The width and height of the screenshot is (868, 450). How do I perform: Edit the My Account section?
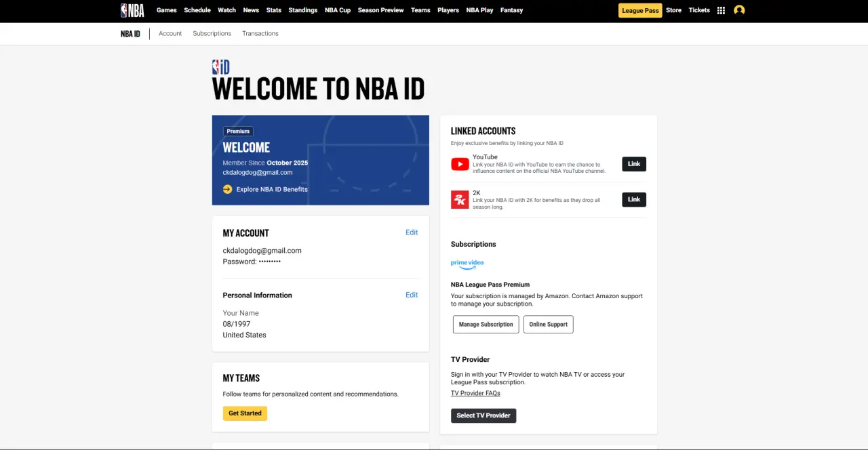click(x=412, y=232)
